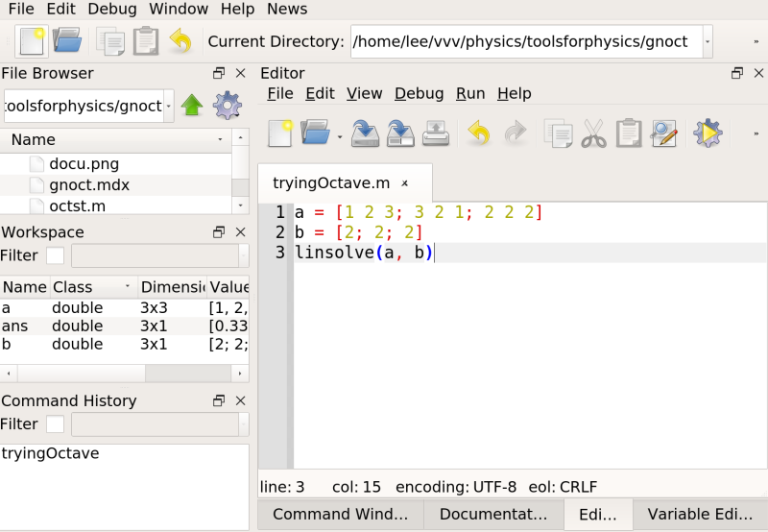Viewport: 768px width, 532px height.
Task: Run the script with the gear play icon
Action: [x=708, y=133]
